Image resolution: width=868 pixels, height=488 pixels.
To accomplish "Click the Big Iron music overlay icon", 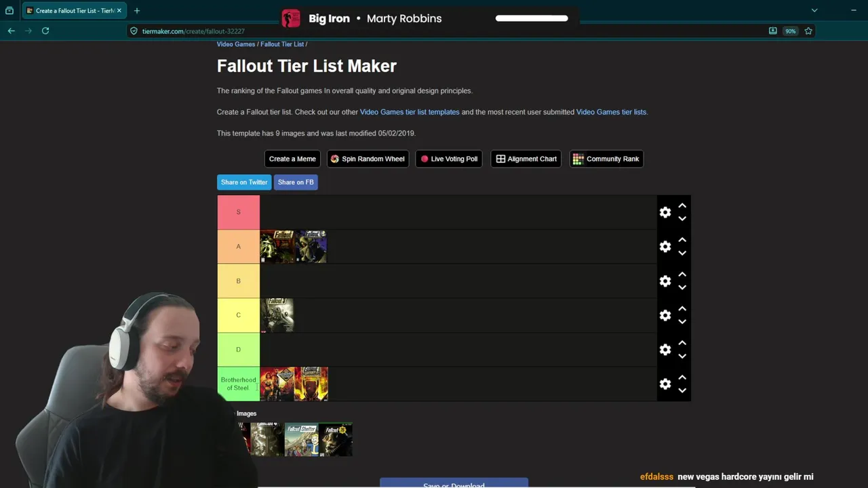I will (x=291, y=18).
